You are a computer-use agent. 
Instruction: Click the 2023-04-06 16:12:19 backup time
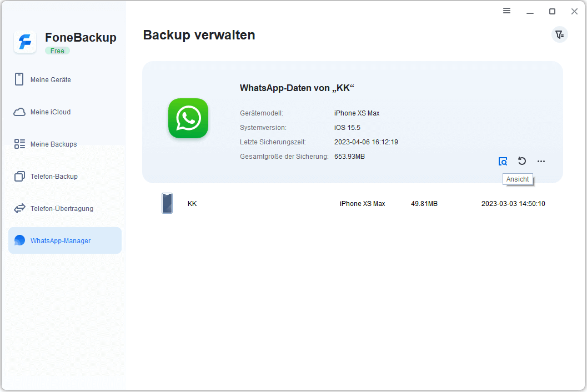click(x=366, y=142)
